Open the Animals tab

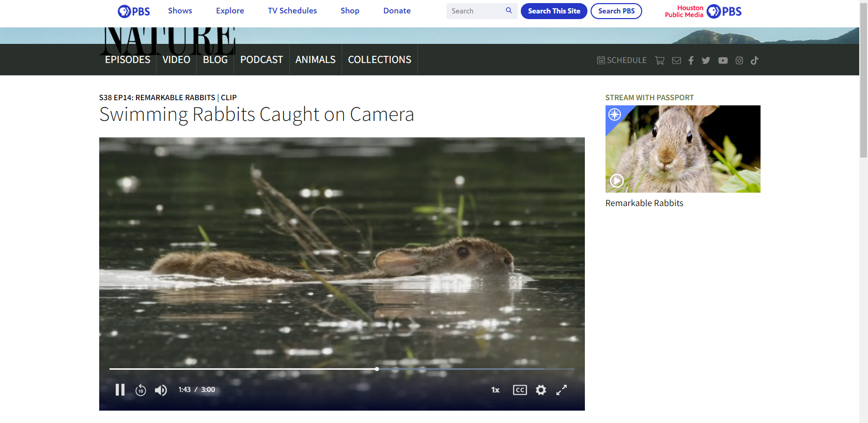(315, 60)
